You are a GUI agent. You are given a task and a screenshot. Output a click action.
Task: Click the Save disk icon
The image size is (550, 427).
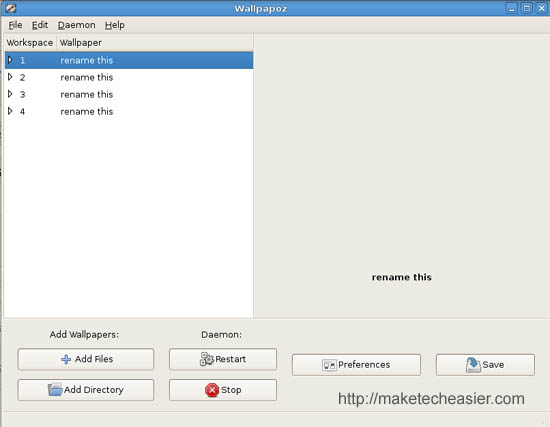point(473,365)
